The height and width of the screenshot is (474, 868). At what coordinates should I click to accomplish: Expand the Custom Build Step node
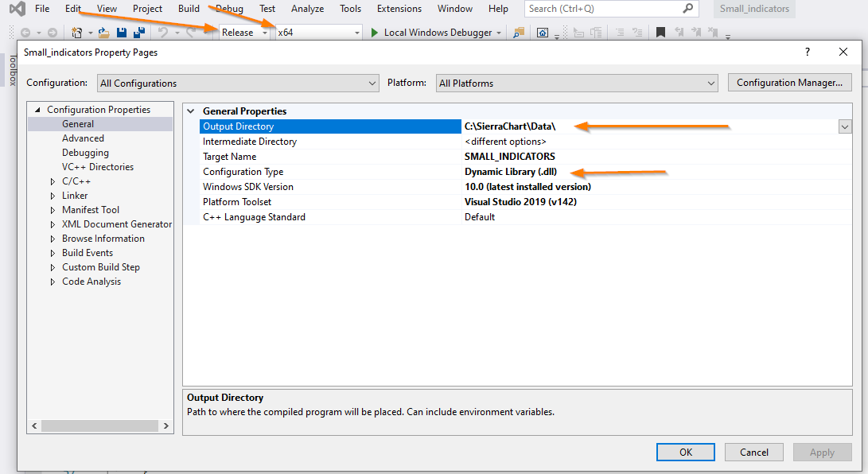53,268
